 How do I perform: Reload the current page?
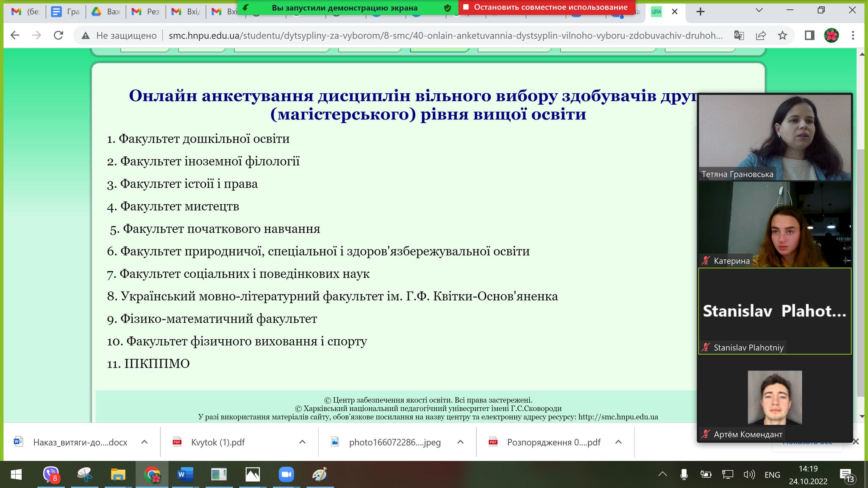coord(58,36)
